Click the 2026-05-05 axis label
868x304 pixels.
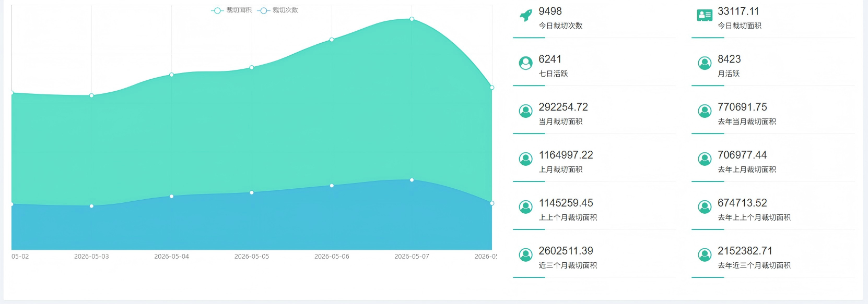[x=252, y=257]
